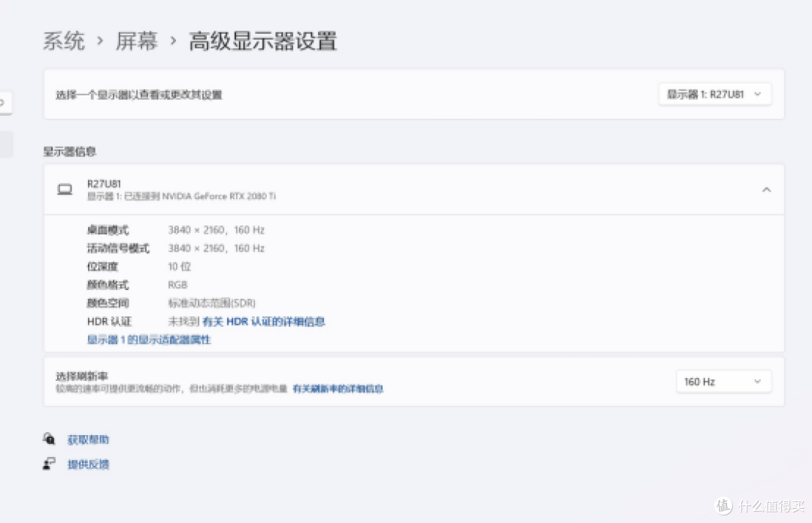The image size is (812, 523).
Task: Open the 显示器 1: R27U81 display selector dropdown
Action: click(x=715, y=94)
